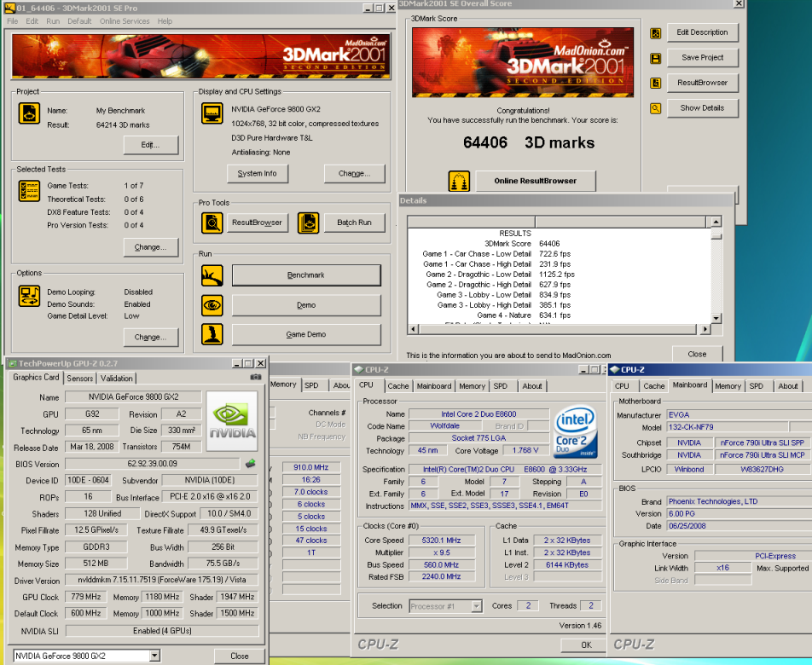Click the Demo eye icon

coord(212,305)
